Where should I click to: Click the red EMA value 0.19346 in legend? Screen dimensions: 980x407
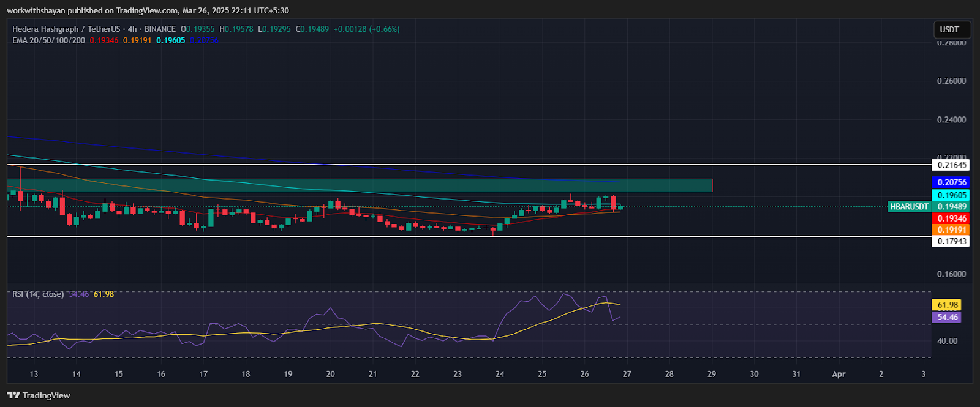pos(104,40)
